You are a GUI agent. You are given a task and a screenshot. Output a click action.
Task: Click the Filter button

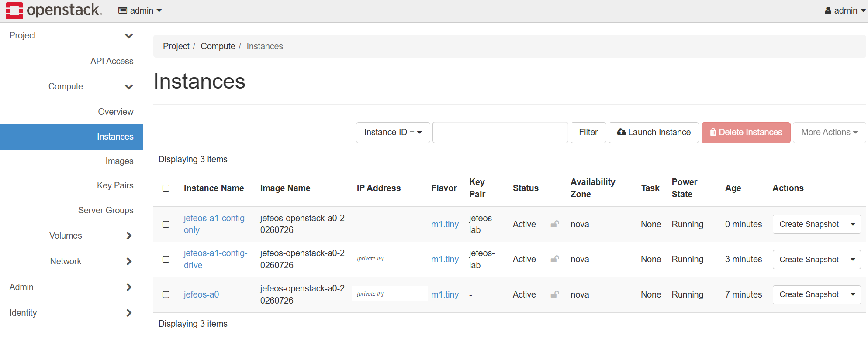588,132
